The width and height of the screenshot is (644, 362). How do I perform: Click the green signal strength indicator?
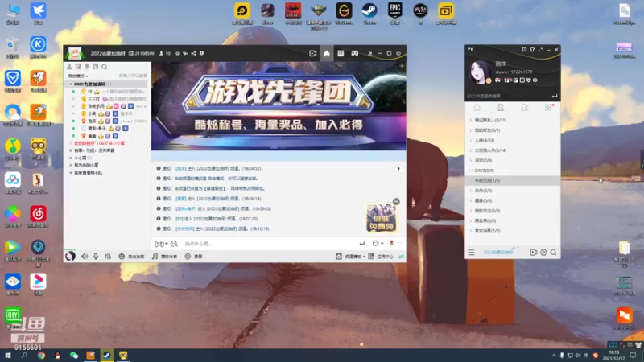click(400, 257)
